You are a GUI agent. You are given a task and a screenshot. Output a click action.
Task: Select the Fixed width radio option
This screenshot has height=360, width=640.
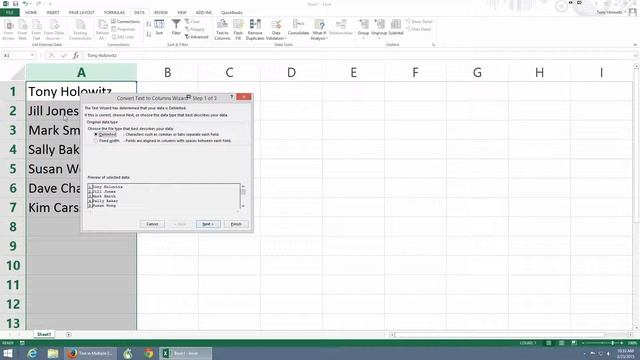(96, 141)
